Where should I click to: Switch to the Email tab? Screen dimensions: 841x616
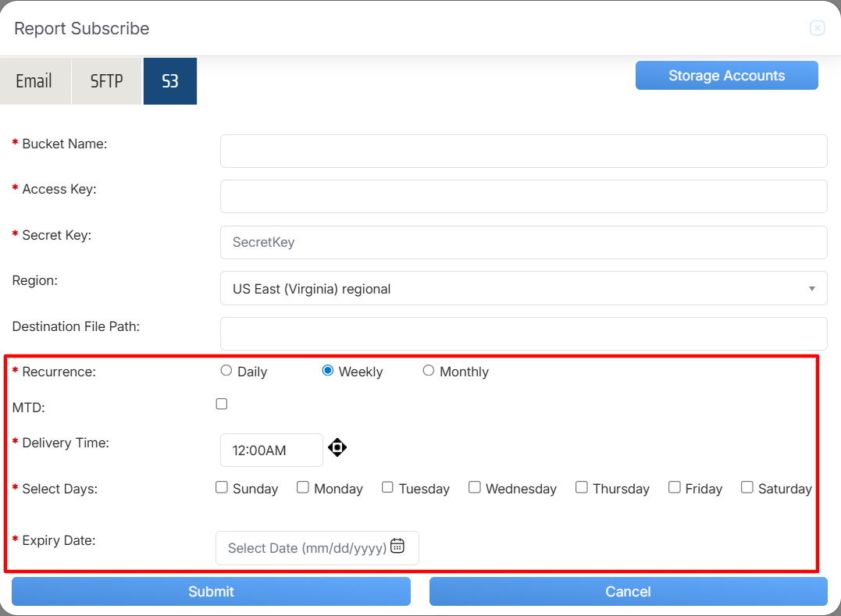(x=34, y=81)
